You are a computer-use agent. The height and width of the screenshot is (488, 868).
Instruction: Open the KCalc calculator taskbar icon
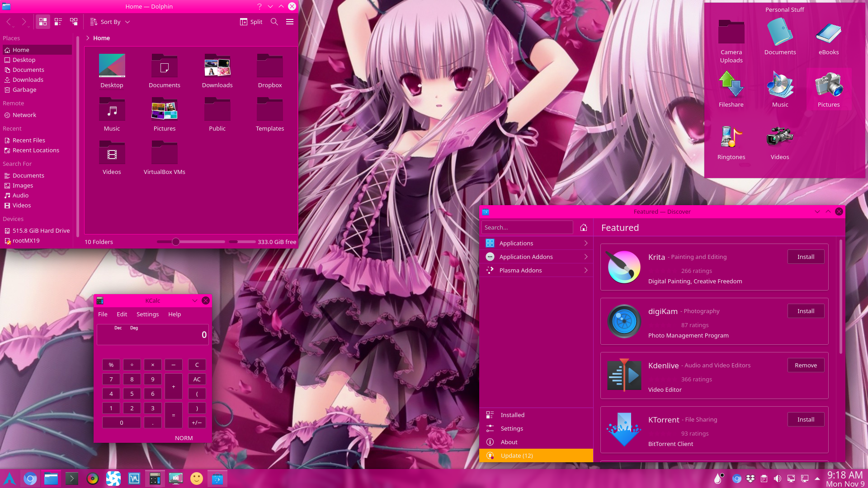point(155,479)
